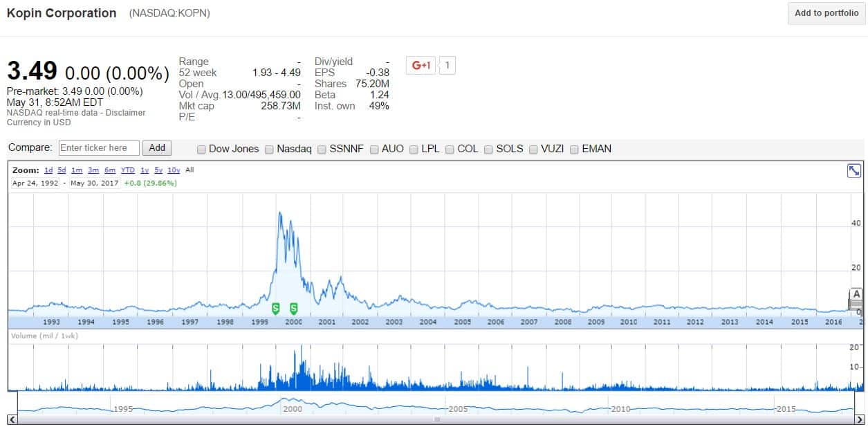Set zoom to 1d
The width and height of the screenshot is (868, 427).
click(48, 170)
